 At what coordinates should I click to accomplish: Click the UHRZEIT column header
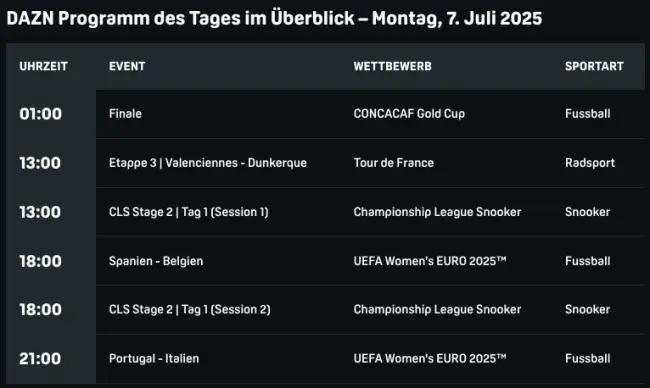click(44, 66)
